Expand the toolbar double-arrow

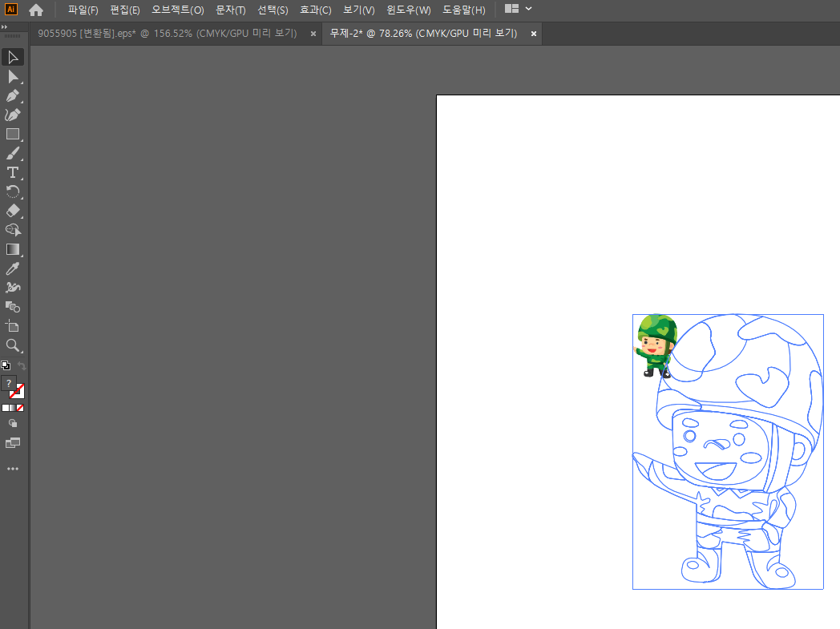click(4, 26)
